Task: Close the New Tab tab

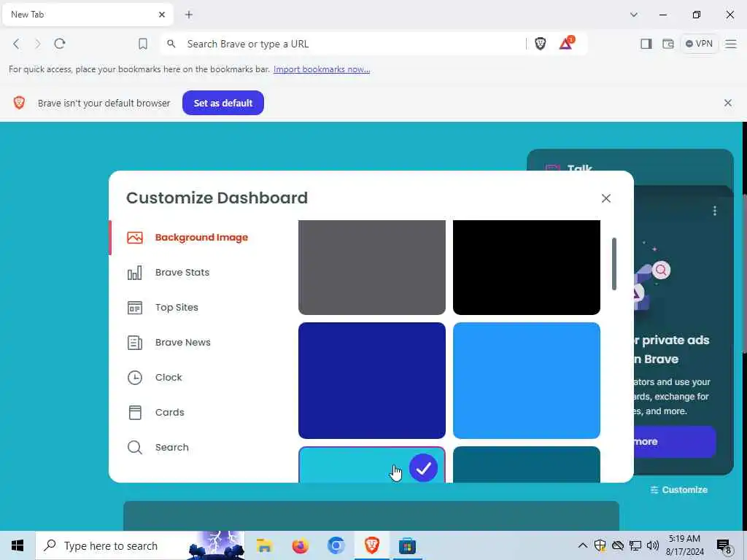Action: [x=162, y=15]
